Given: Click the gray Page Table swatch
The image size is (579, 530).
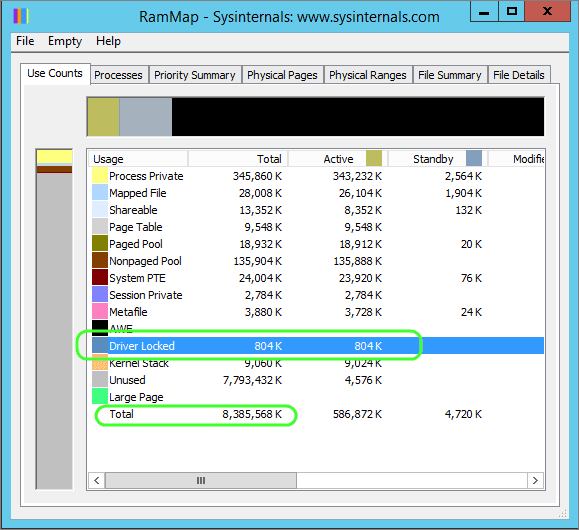Looking at the screenshot, I should pos(100,226).
